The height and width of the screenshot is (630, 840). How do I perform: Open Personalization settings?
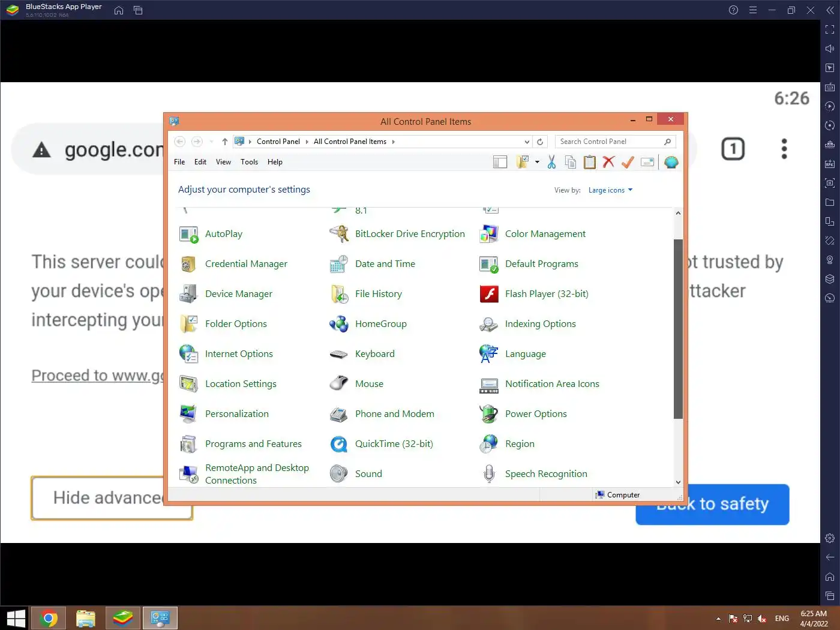point(224,414)
